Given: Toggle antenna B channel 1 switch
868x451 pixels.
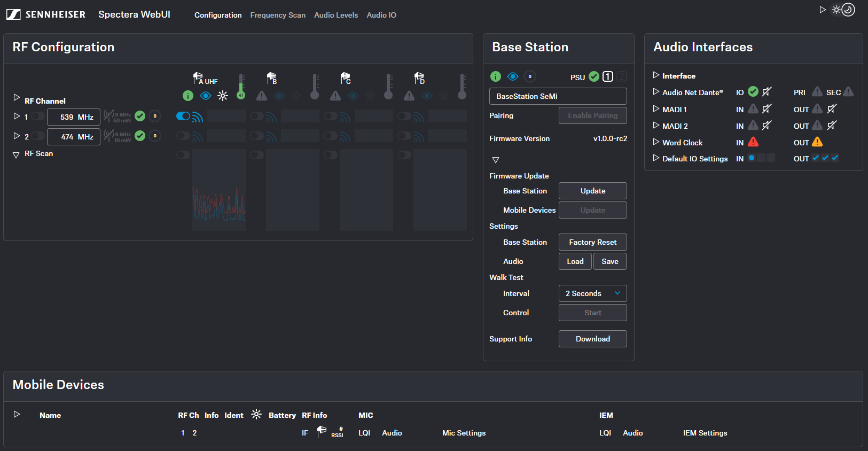Looking at the screenshot, I should pyautogui.click(x=257, y=116).
